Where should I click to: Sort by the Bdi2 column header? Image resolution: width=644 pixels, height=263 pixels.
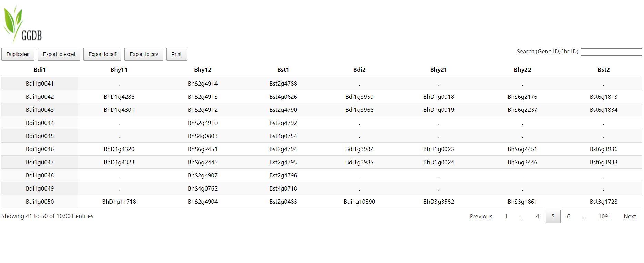pyautogui.click(x=359, y=70)
